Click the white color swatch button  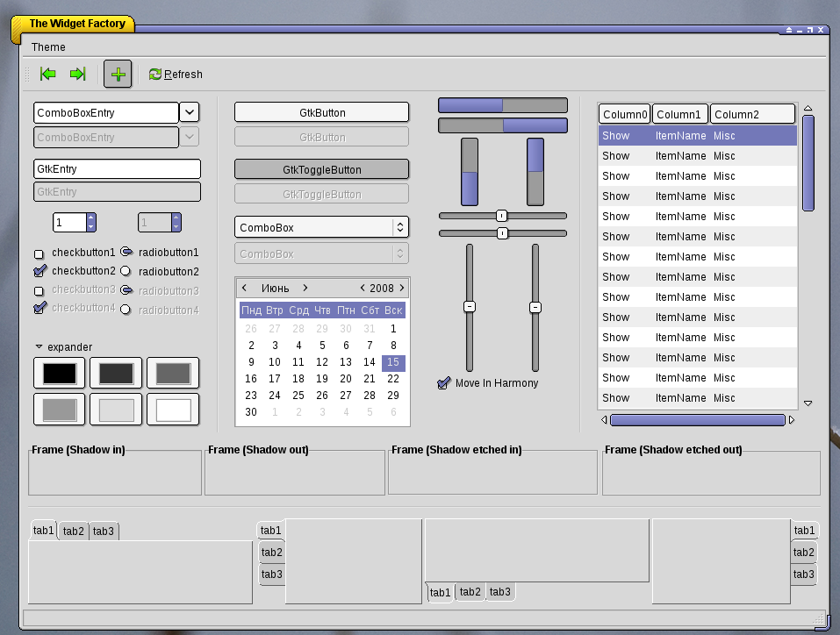[173, 410]
